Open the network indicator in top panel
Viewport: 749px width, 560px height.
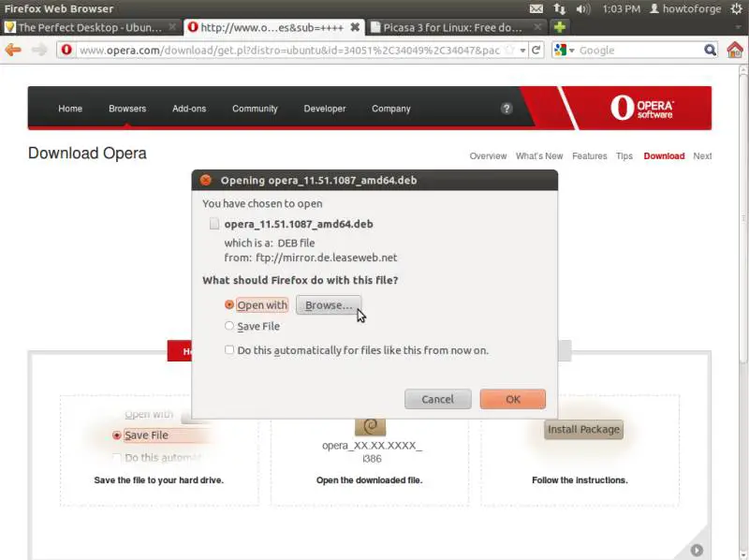[x=559, y=8]
